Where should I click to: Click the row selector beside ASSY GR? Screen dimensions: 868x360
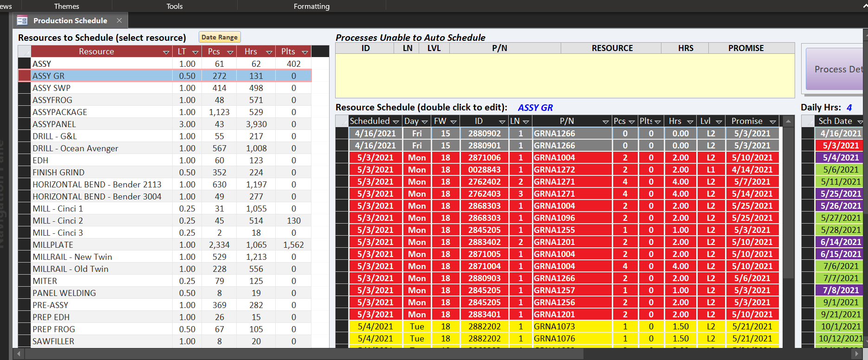coord(24,76)
